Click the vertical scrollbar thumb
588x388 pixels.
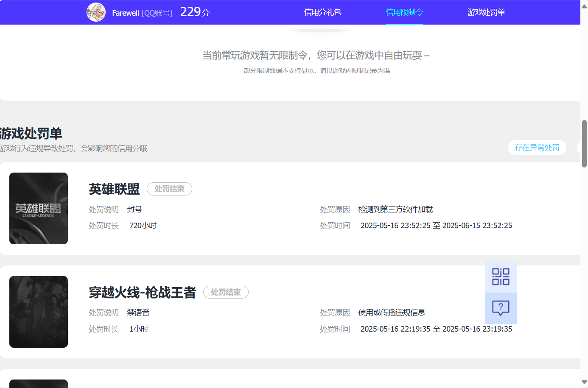584,144
